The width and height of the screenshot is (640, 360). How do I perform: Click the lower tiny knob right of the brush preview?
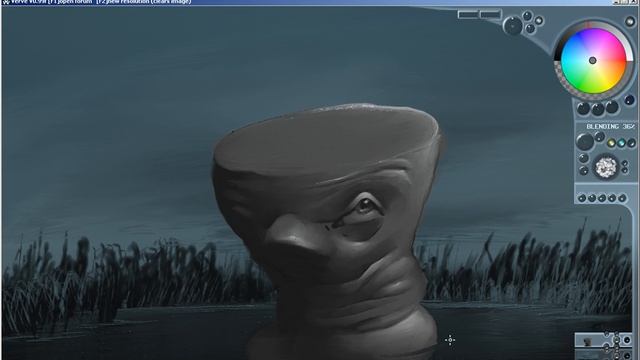coord(624,171)
